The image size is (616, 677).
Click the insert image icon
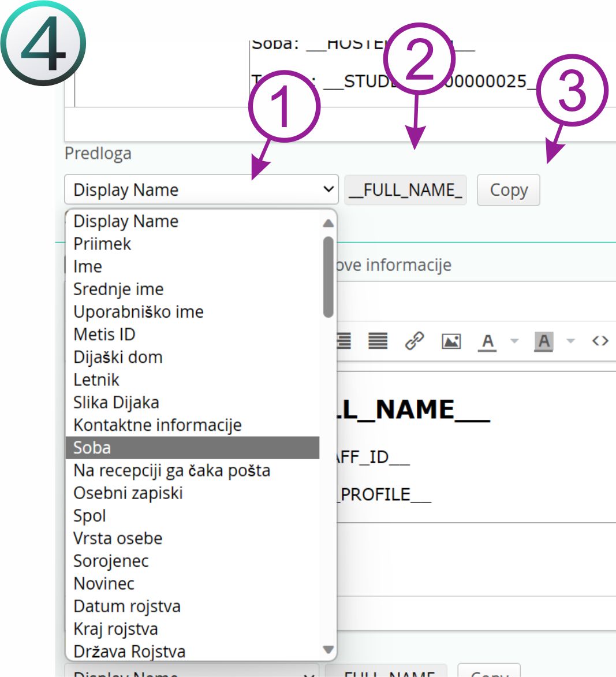(451, 341)
